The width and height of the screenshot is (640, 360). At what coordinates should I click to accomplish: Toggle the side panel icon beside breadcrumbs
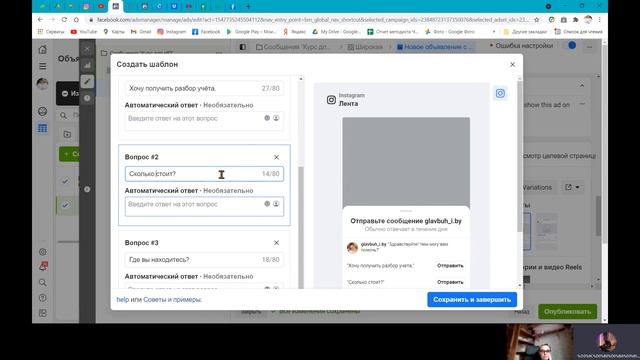click(x=242, y=47)
